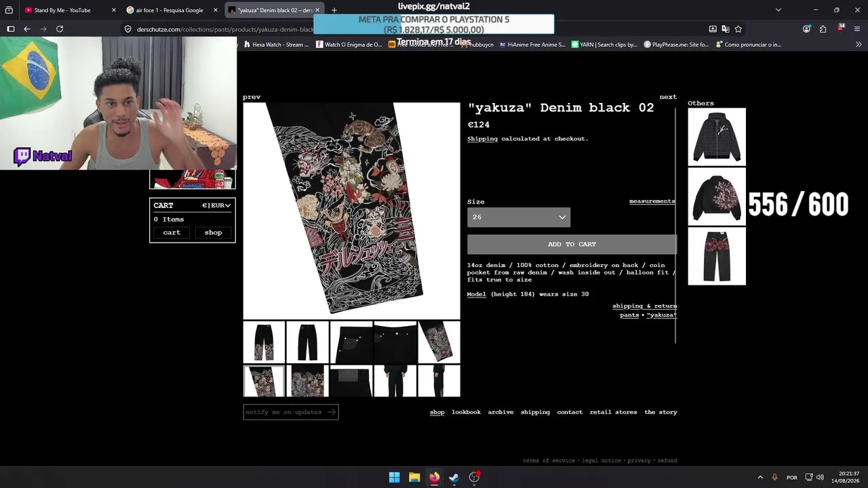Screen dimensions: 868x488
Task: Open the archive footer link
Action: 500,412
